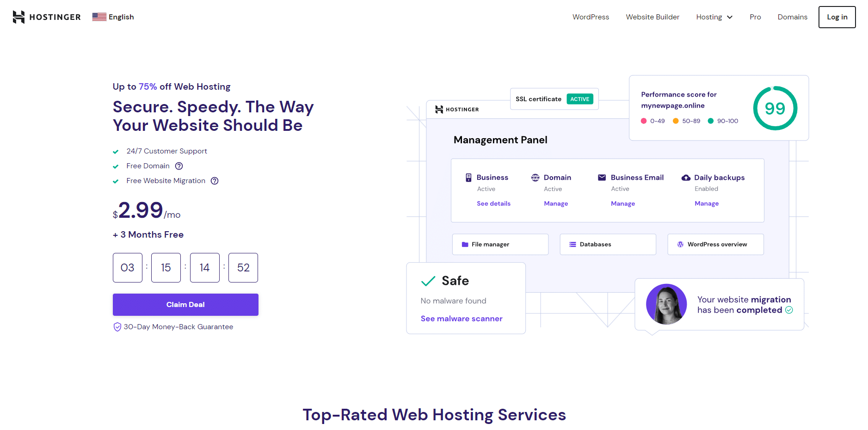Click the Top-Rated Web Hosting Services heading
Screen dimensions: 868x430
(x=434, y=415)
